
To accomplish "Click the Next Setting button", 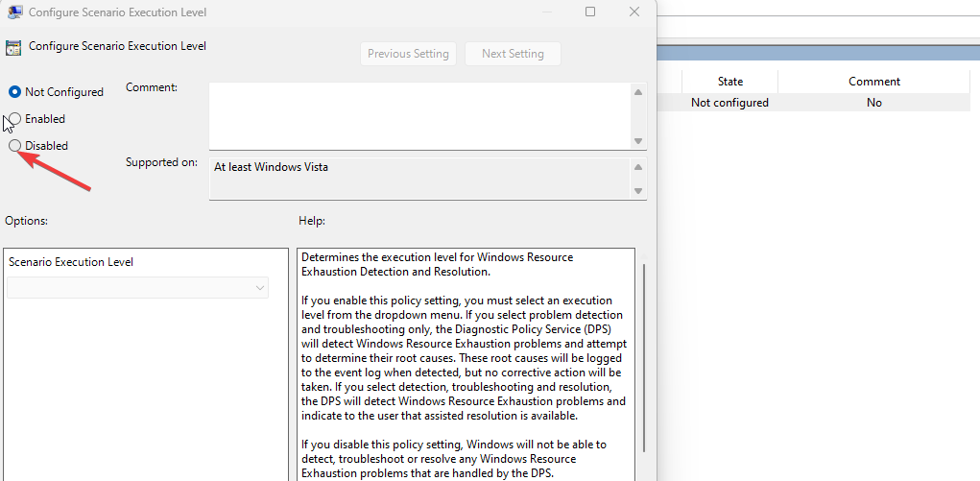I will coord(513,54).
